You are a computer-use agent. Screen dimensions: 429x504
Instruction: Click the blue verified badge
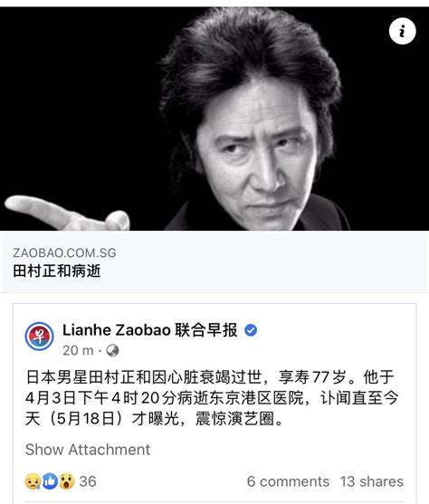click(251, 330)
